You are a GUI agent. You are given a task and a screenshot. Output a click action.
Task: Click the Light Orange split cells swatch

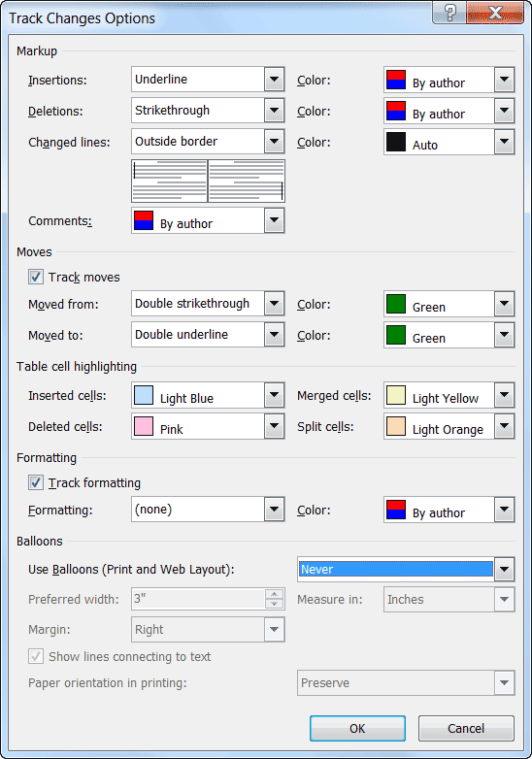(x=396, y=426)
